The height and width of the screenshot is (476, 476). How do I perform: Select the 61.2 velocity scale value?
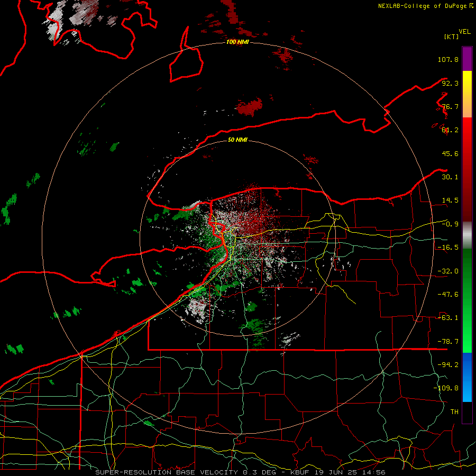[450, 130]
